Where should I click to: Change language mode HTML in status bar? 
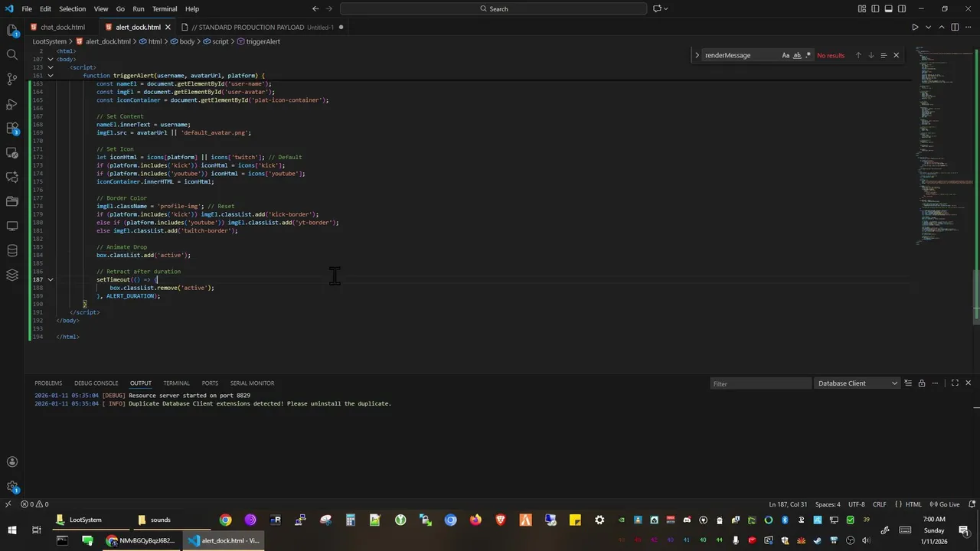[x=913, y=504]
